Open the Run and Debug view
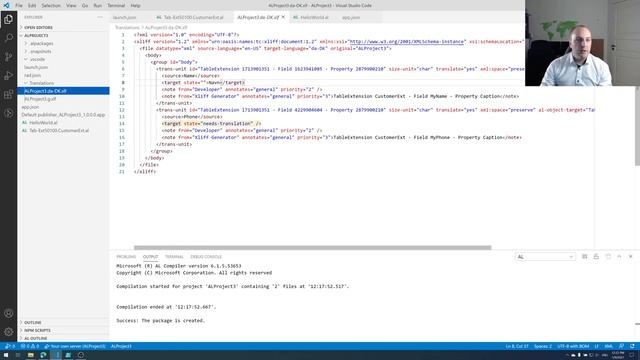Image resolution: width=640 pixels, height=360 pixels. click(x=9, y=76)
